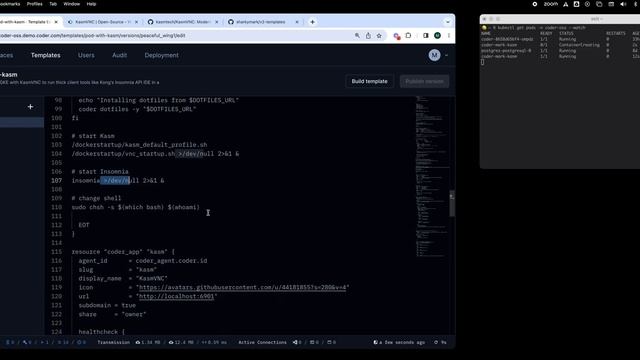Click the Publish version button
Viewport: 640px width, 360px height.
pos(424,81)
